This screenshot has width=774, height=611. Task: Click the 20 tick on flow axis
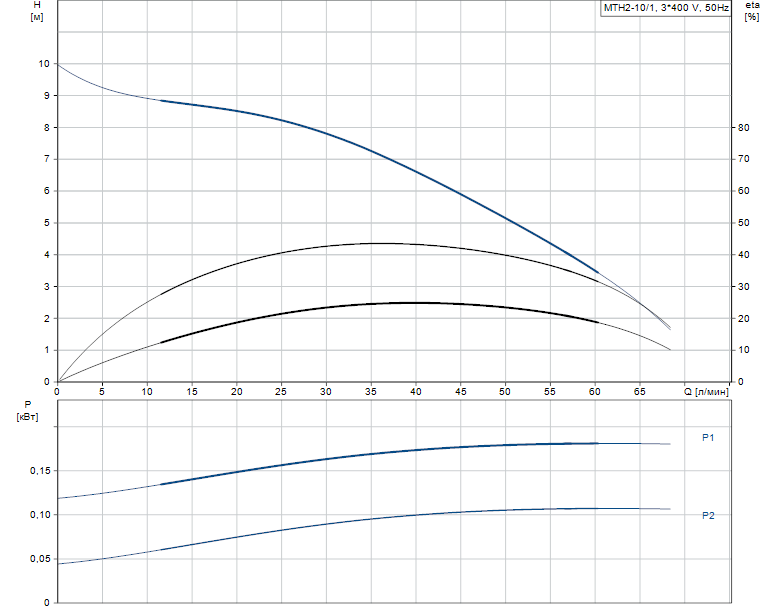coord(236,391)
